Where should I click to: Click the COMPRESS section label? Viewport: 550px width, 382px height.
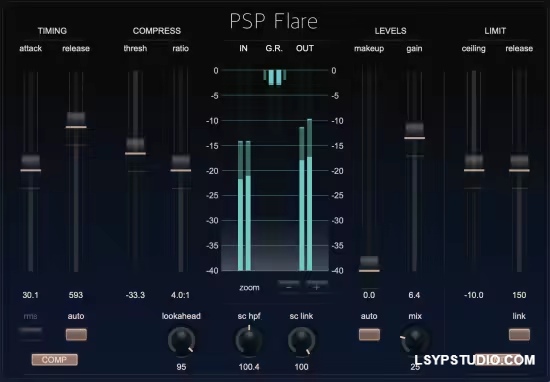pyautogui.click(x=157, y=31)
